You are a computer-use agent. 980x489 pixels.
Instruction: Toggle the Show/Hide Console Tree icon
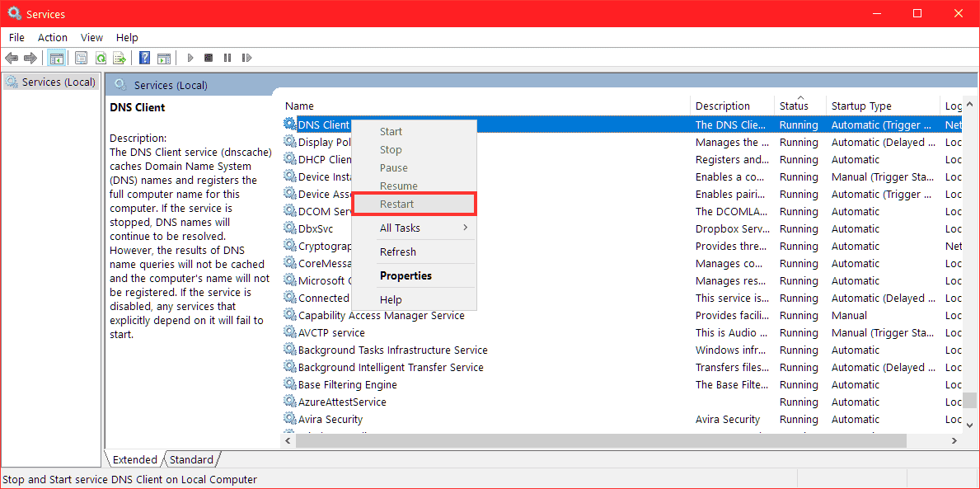(56, 57)
